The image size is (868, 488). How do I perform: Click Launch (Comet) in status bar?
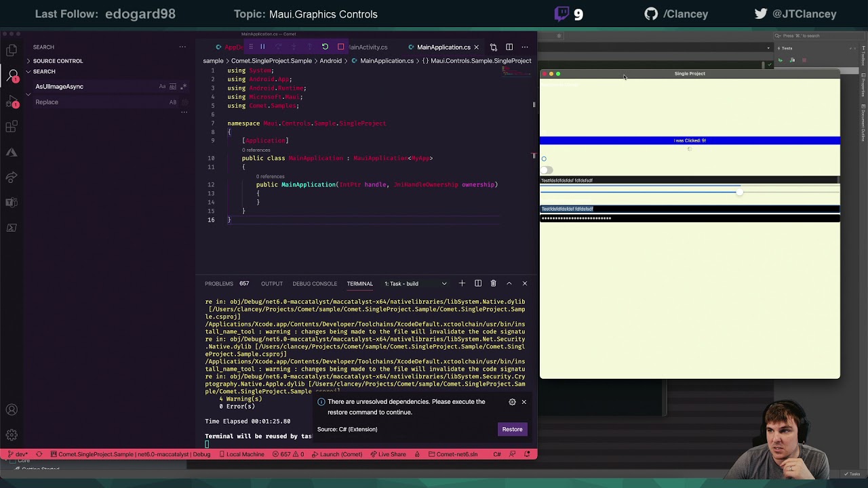(x=336, y=454)
